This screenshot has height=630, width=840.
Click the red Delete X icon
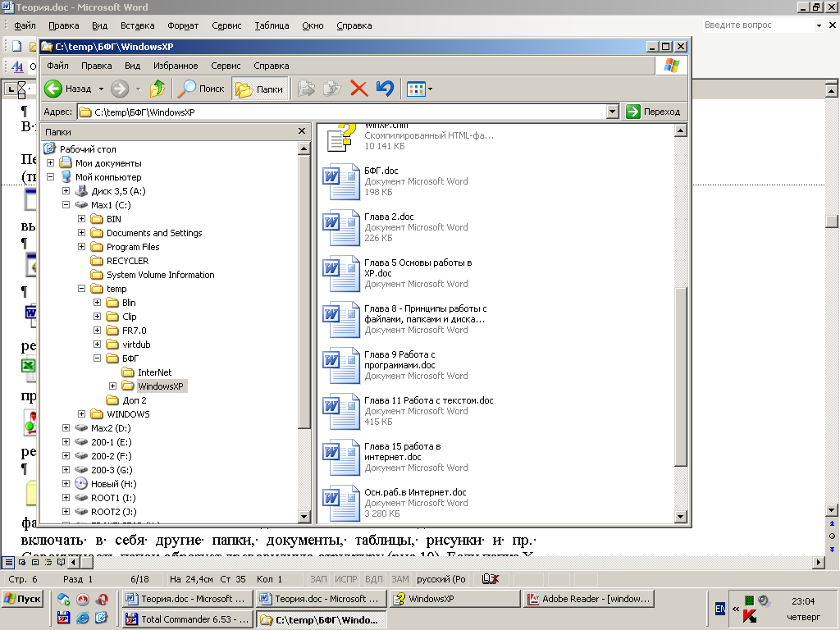[x=359, y=89]
